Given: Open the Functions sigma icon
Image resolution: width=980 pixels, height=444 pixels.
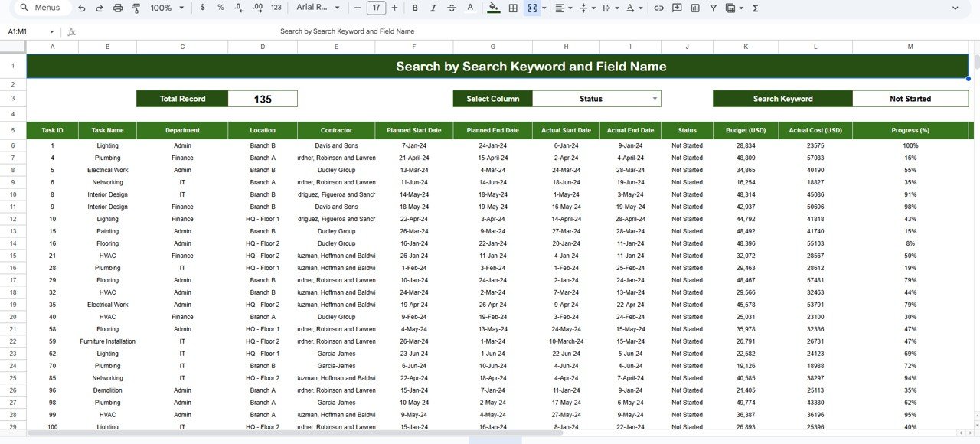Looking at the screenshot, I should [x=755, y=8].
